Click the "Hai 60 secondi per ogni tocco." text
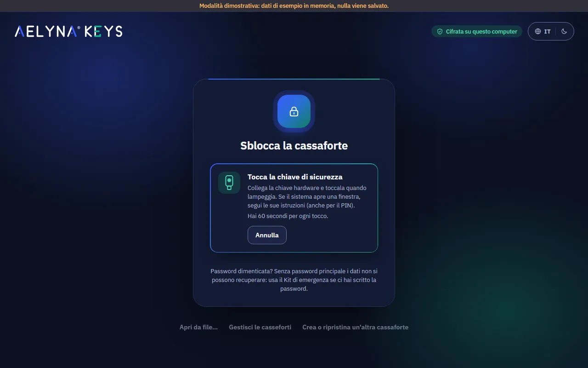This screenshot has height=368, width=588. 288,216
